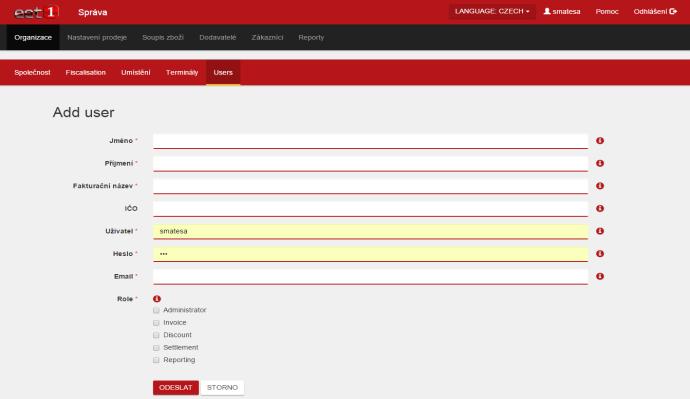690x399 pixels.
Task: Click the info icon beside Příjmení field
Action: (600, 163)
